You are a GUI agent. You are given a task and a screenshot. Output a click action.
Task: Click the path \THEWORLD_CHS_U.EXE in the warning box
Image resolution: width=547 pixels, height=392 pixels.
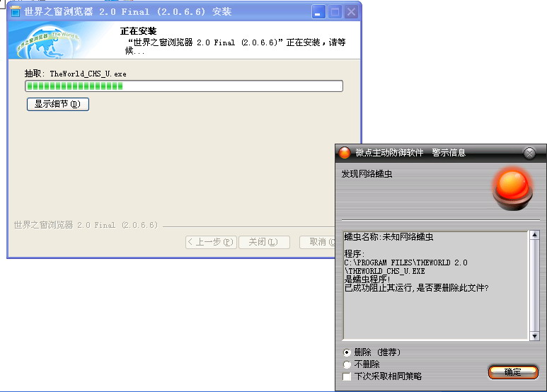click(x=384, y=271)
